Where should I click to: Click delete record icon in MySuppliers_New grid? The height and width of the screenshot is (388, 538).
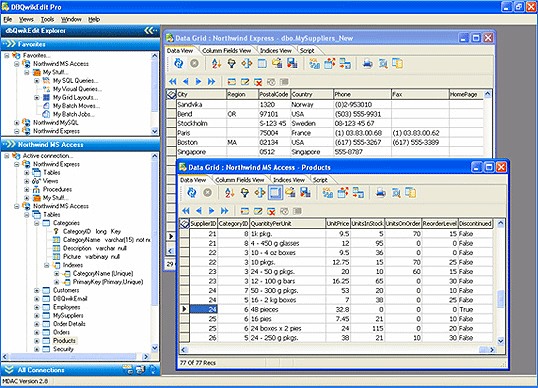[258, 82]
